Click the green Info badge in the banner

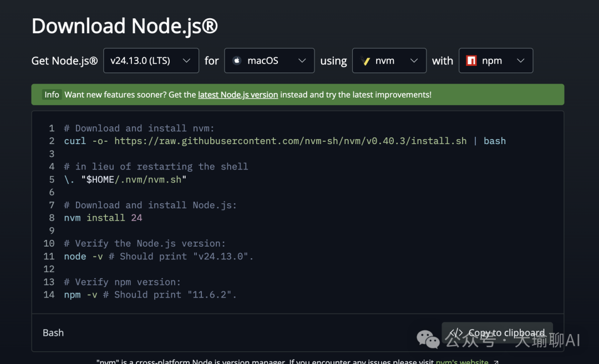pos(52,95)
